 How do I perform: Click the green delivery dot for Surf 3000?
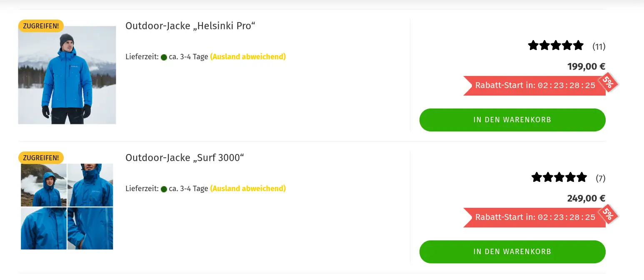(164, 189)
